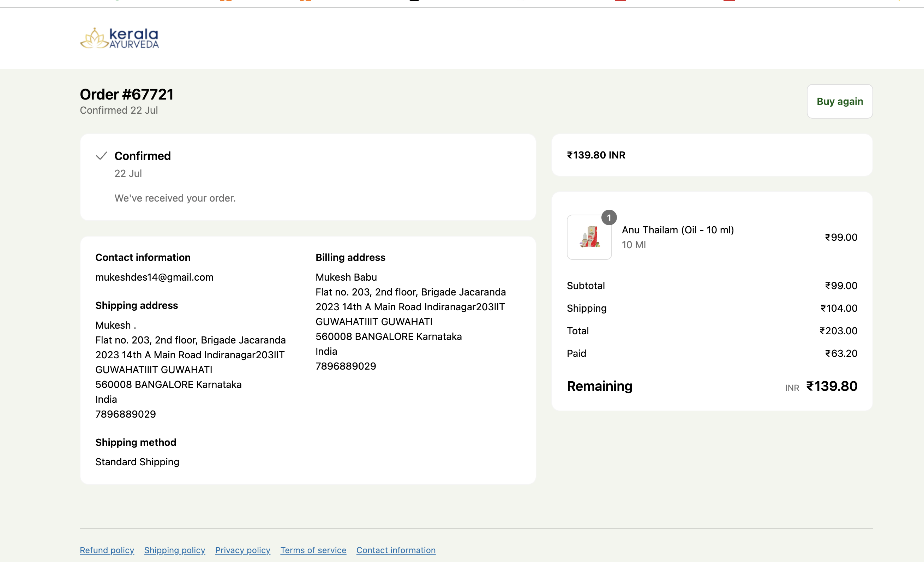Select the Order #67721 heading
Viewport: 924px width, 562px height.
(x=127, y=94)
